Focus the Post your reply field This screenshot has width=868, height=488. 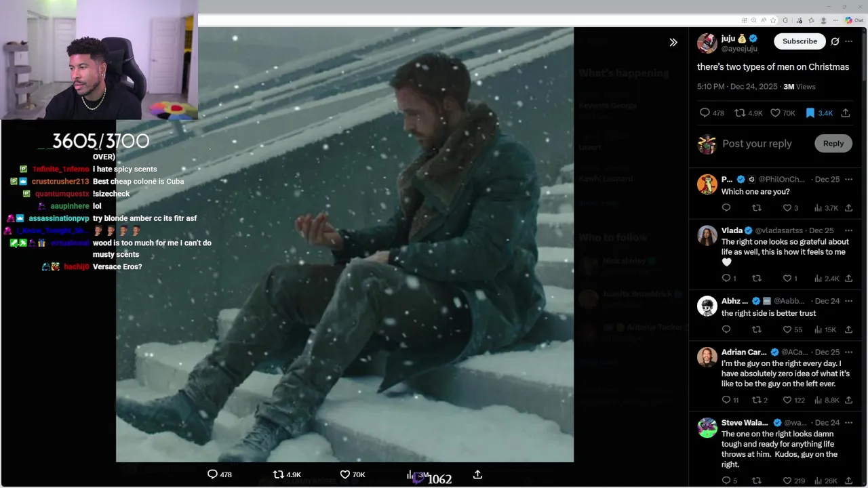point(757,144)
